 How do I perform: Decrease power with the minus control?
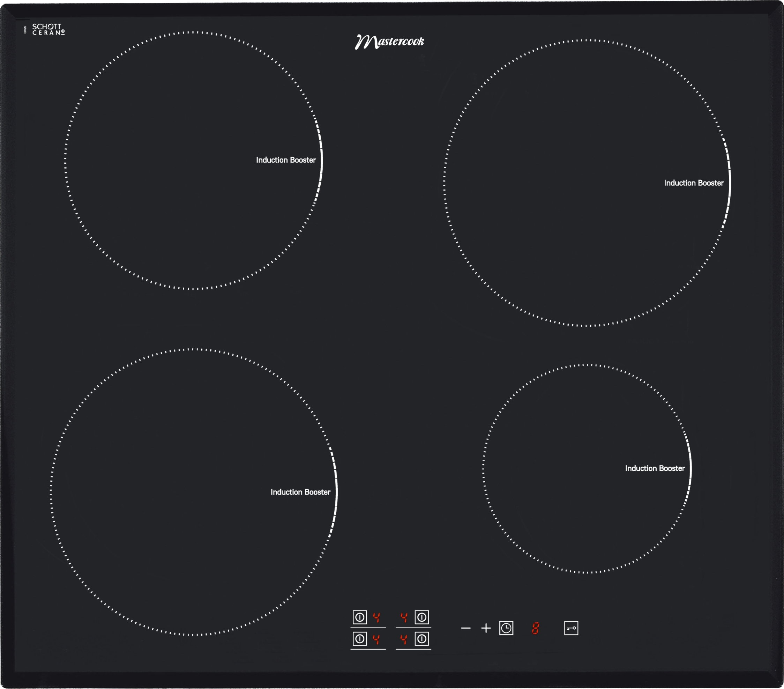[x=466, y=628]
